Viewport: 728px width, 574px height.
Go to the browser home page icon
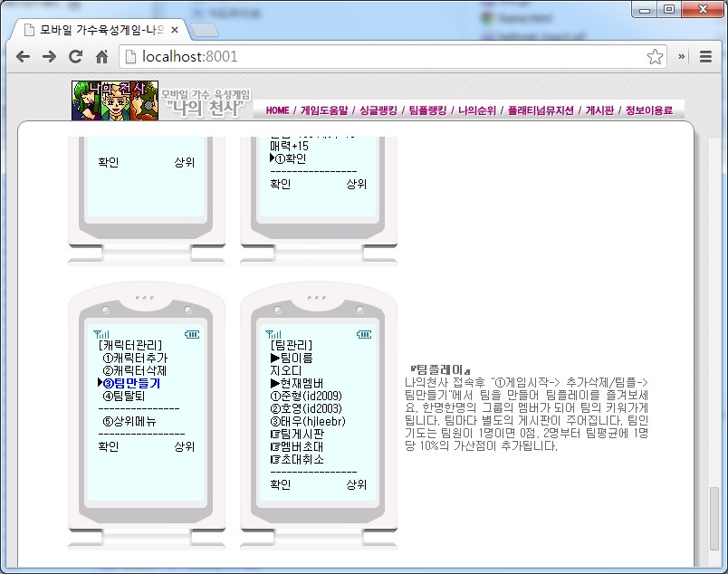coord(102,56)
